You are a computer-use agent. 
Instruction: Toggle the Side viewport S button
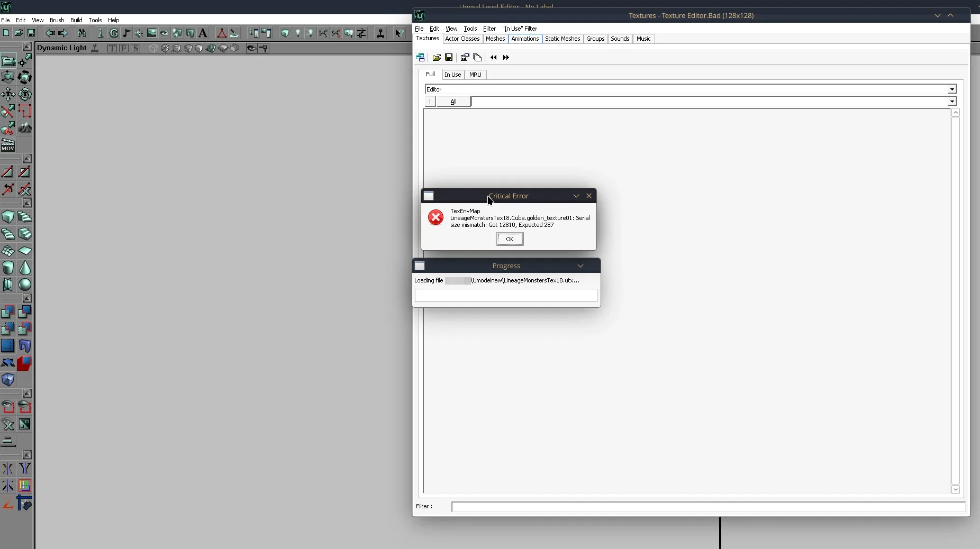(x=136, y=48)
